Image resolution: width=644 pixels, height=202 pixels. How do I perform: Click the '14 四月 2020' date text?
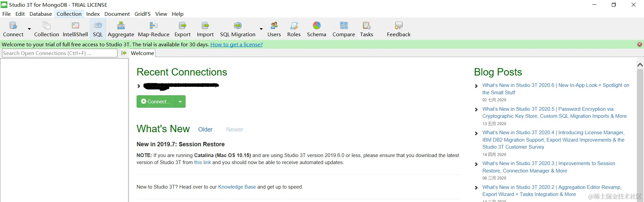[494, 155]
